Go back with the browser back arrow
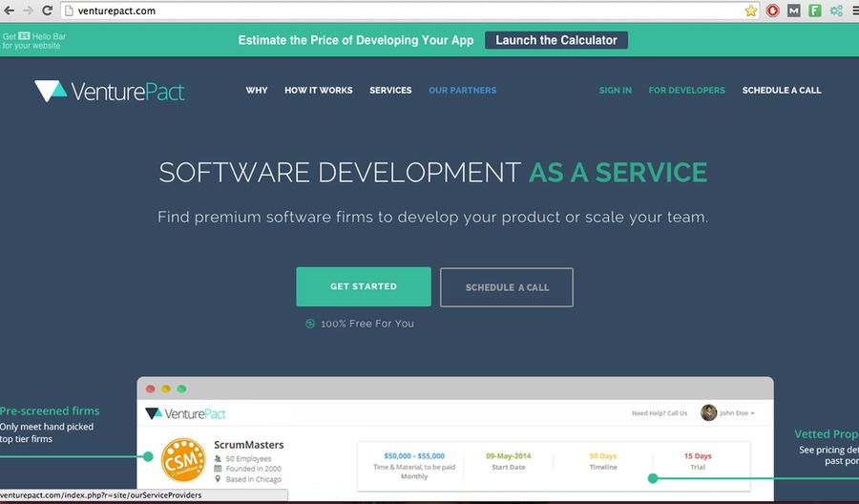 (x=10, y=10)
